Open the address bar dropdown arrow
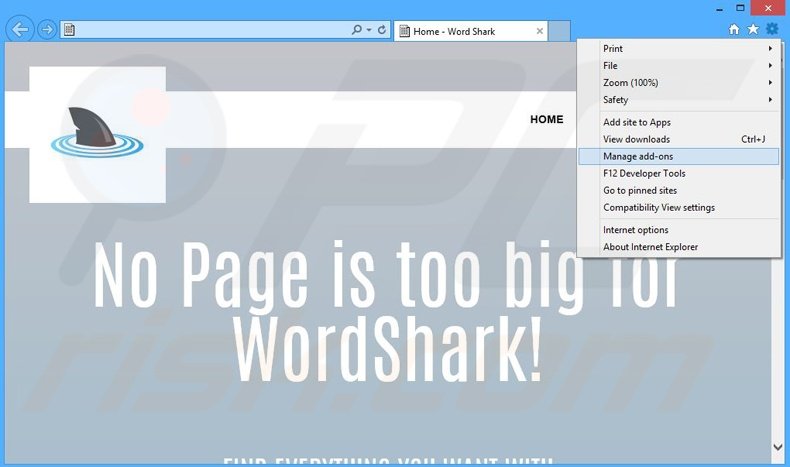This screenshot has height=467, width=790. click(369, 30)
